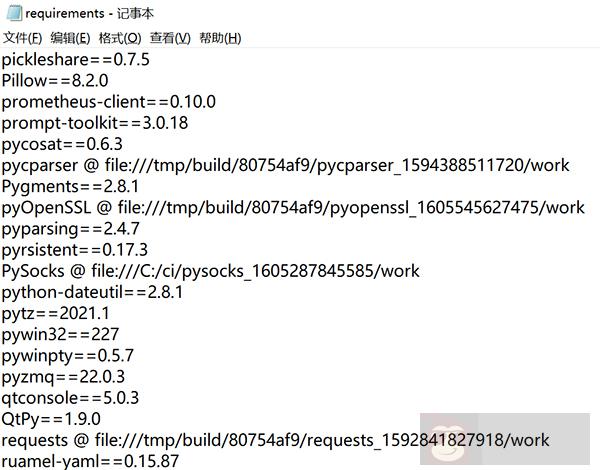Open the 格式(O) menu

[x=119, y=38]
